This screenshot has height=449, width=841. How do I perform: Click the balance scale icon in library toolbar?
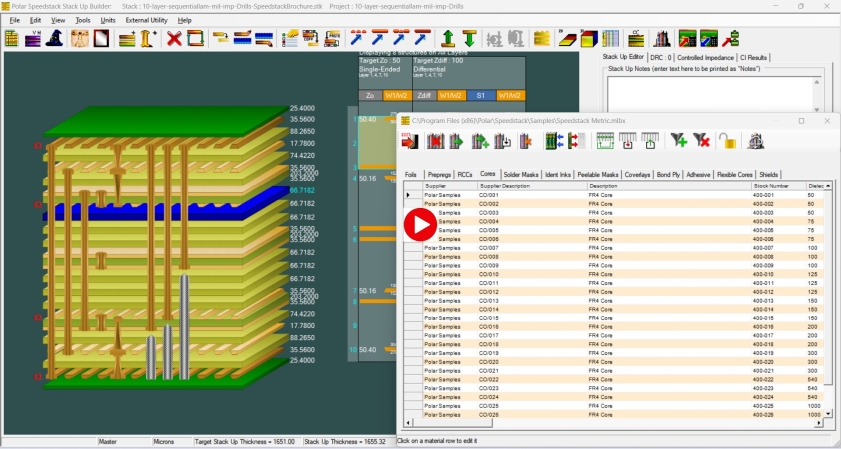756,141
